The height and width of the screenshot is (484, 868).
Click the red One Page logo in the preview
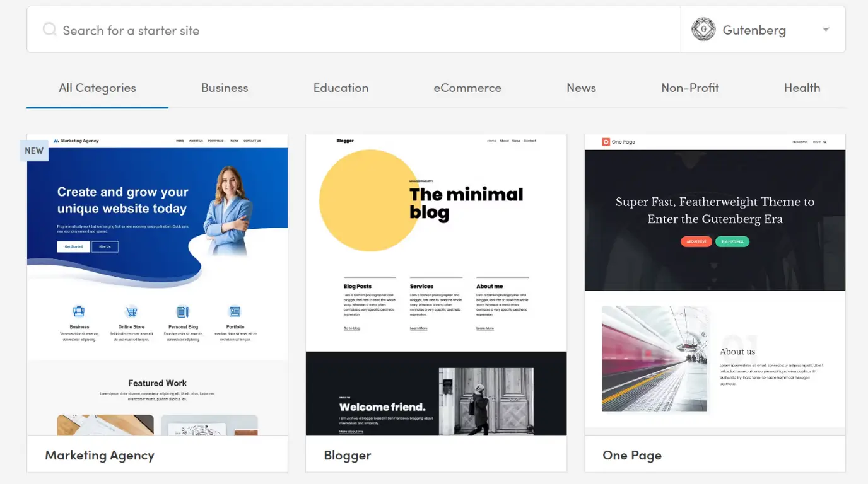[606, 141]
